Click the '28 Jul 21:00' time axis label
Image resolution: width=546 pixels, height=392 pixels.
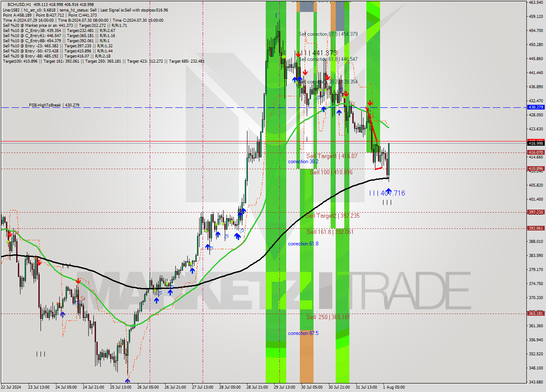(257, 387)
